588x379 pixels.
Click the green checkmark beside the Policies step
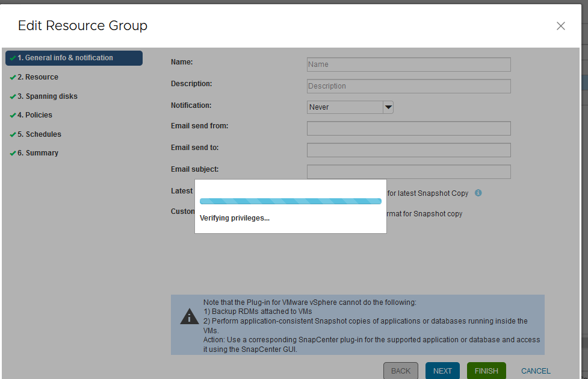(12, 115)
